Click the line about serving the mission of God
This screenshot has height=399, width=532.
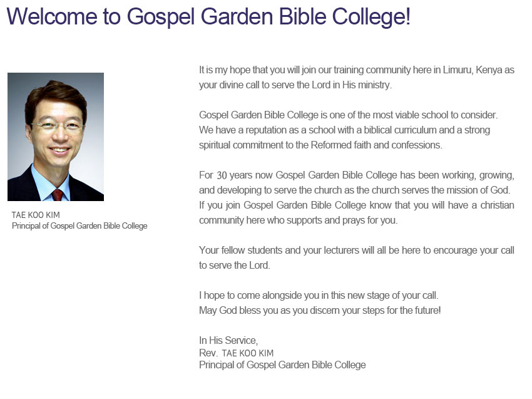355,190
